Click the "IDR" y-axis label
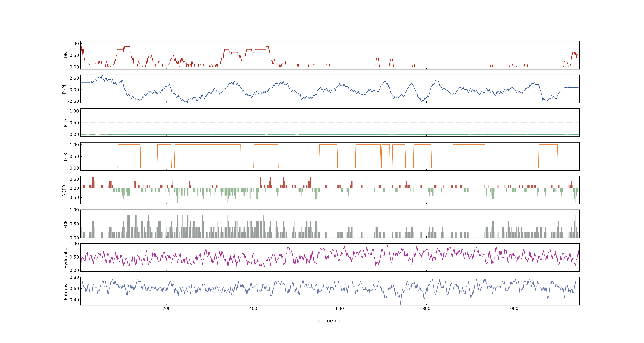 click(66, 55)
